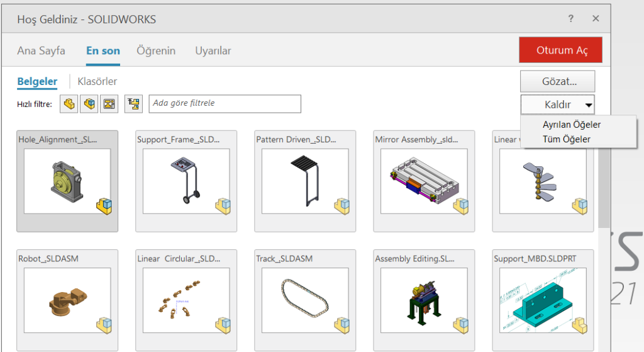Click the Gözat... browse button
The height and width of the screenshot is (352, 644).
coord(558,81)
